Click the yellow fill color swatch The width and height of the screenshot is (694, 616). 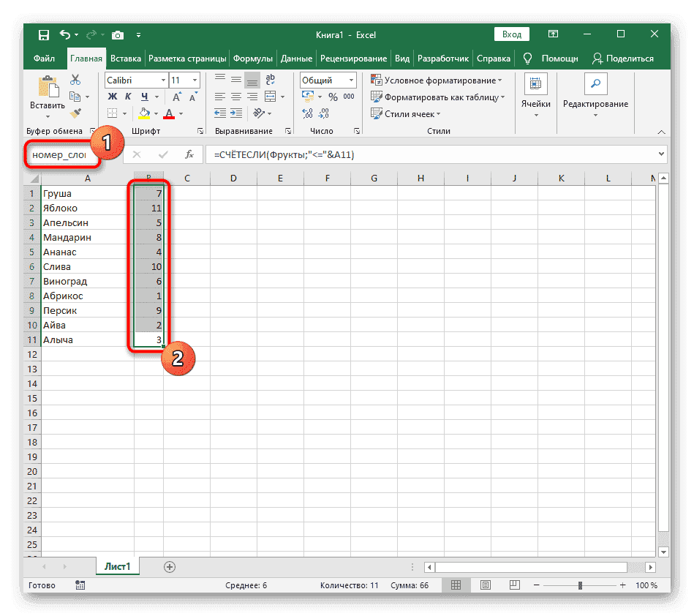coord(144,113)
